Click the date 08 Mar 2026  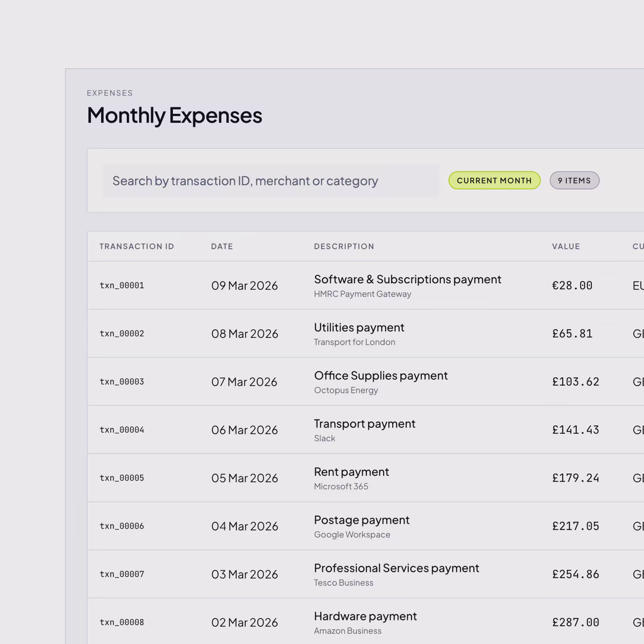coord(245,334)
